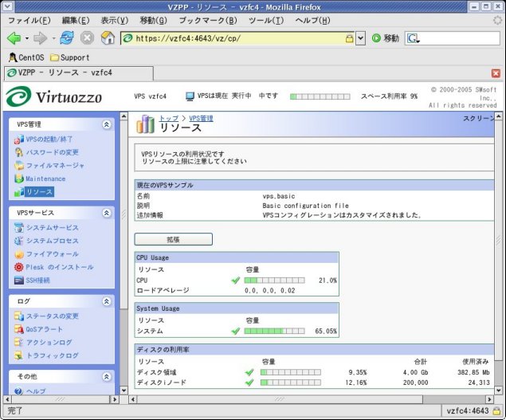Click the システムサービス icon
The width and height of the screenshot is (506, 420).
19,228
